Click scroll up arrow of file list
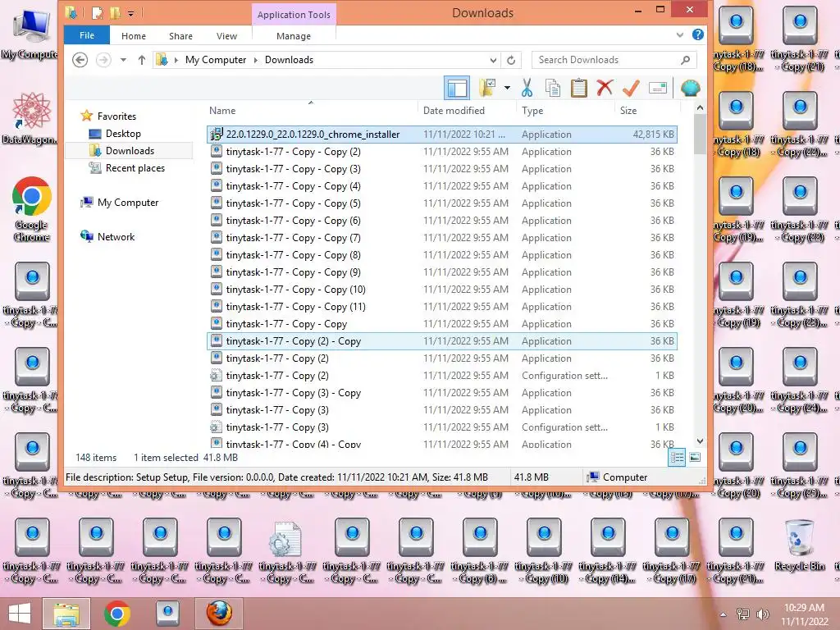This screenshot has width=840, height=630. coord(700,107)
